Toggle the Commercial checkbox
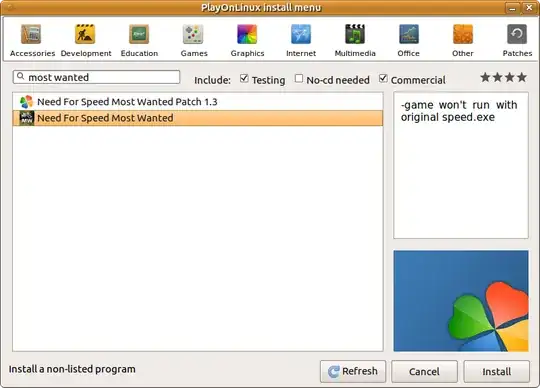Viewport: 540px width, 388px height. click(383, 78)
